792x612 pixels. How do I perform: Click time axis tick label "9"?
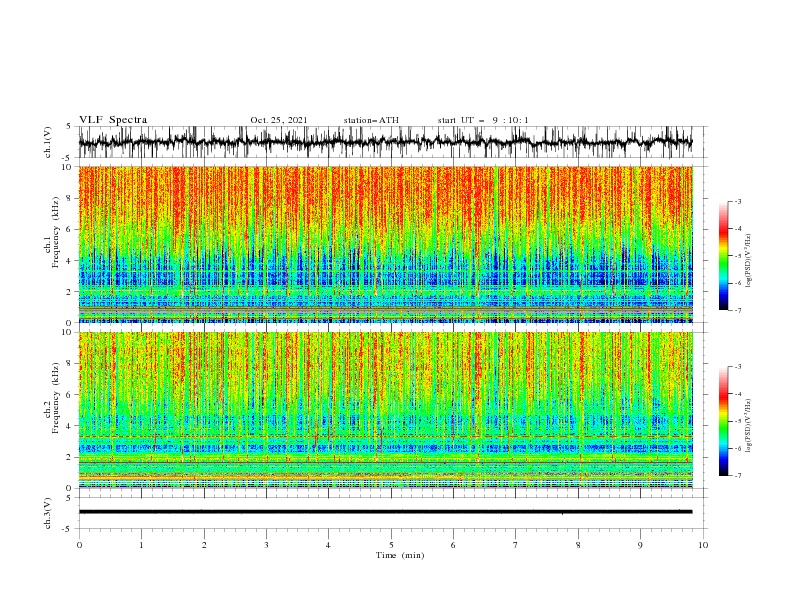(x=640, y=545)
